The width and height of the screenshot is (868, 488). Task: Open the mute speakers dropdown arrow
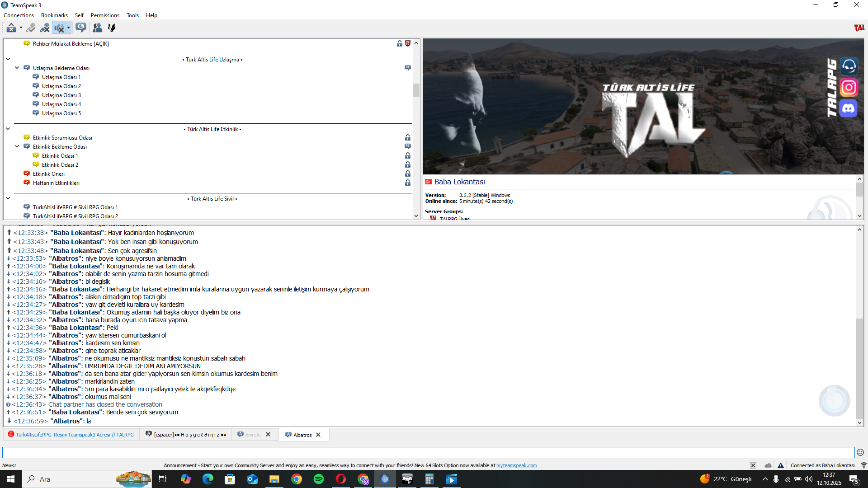click(x=68, y=28)
